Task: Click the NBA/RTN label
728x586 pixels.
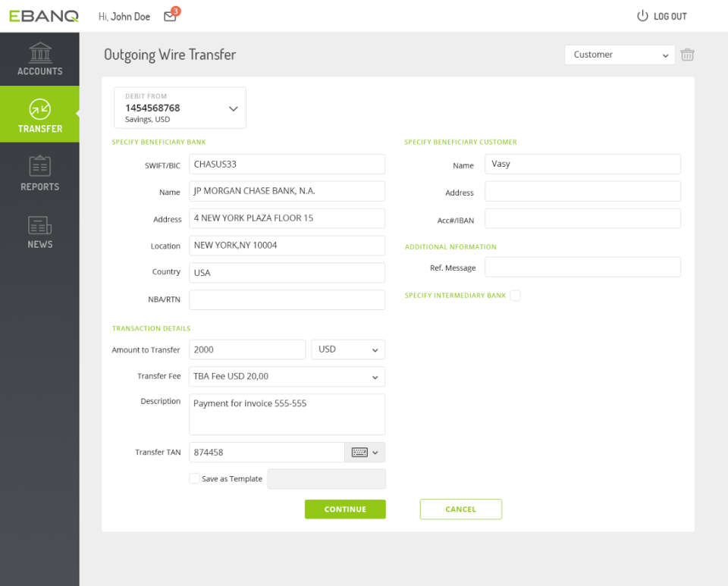Action: [x=164, y=299]
